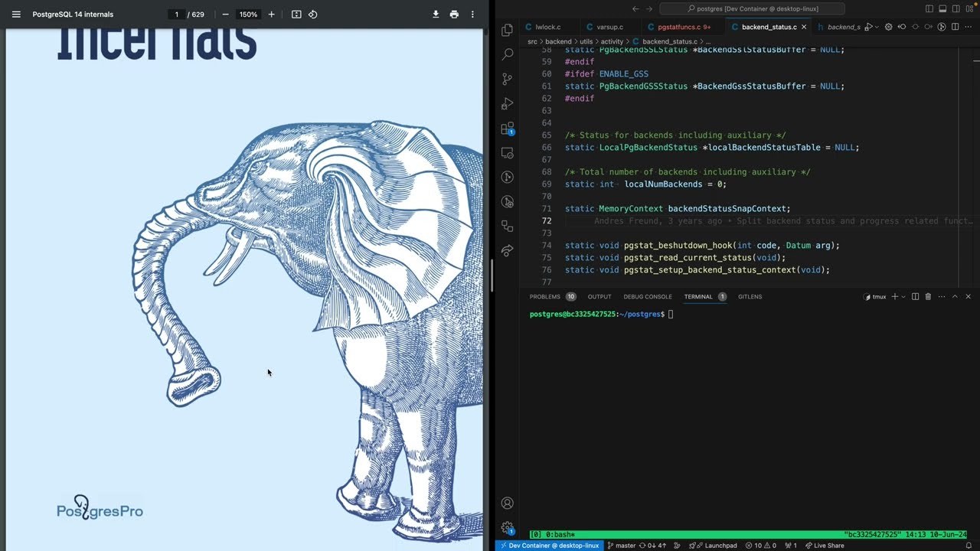Switch to the GitLens panel tab
This screenshot has width=980, height=551.
pos(750,296)
